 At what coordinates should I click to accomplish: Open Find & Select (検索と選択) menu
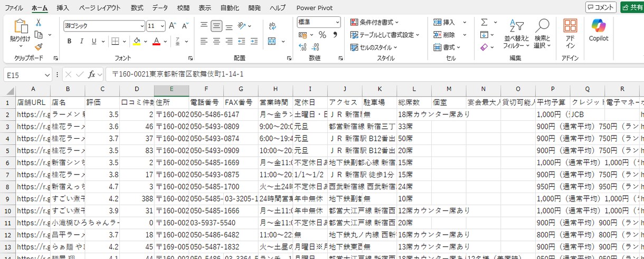pos(542,34)
